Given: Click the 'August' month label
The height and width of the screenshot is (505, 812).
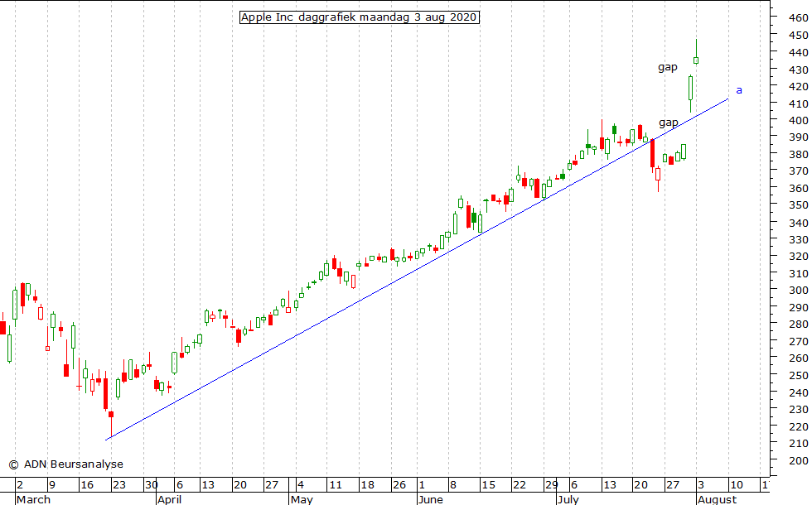Looking at the screenshot, I should click(x=718, y=499).
